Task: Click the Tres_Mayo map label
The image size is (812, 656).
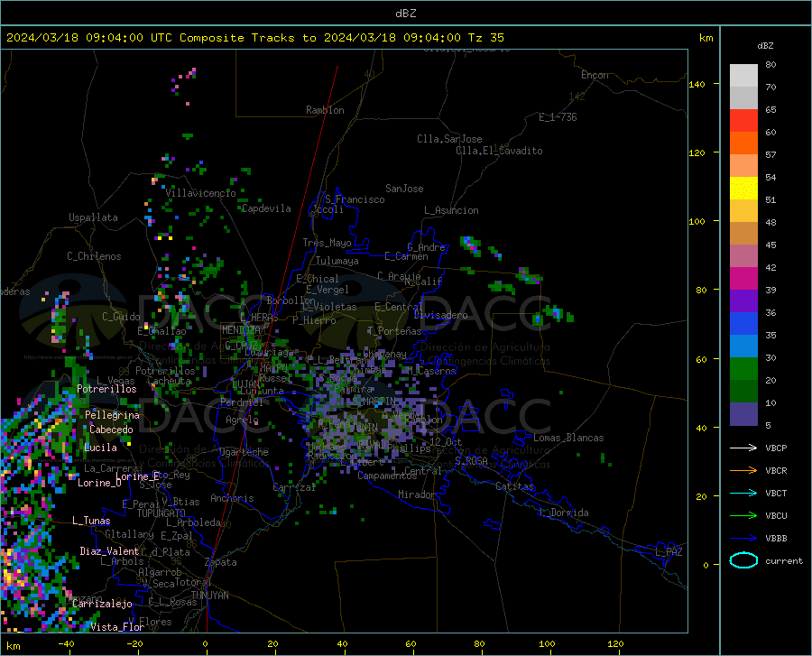Action: point(327,243)
